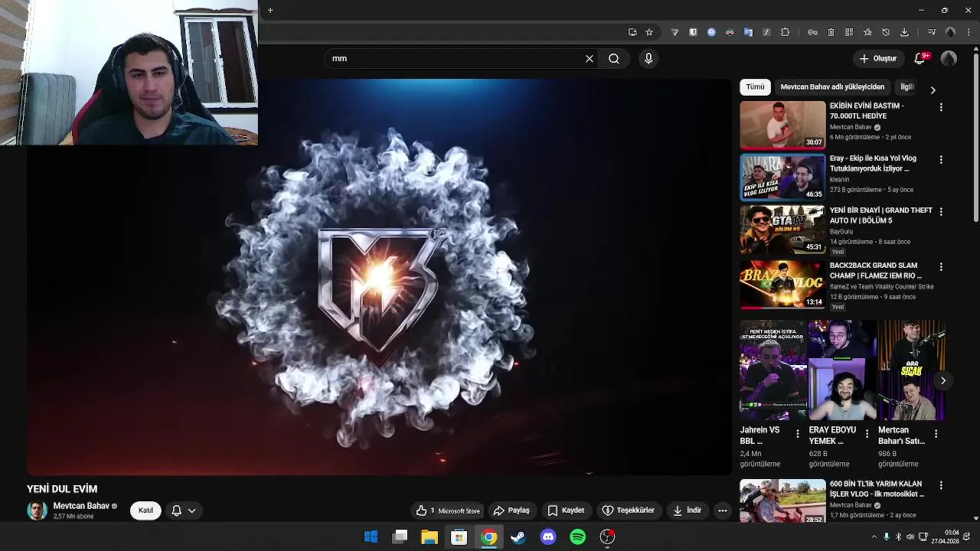This screenshot has width=980, height=551.
Task: Select the Tümü filter chip
Action: coord(755,86)
